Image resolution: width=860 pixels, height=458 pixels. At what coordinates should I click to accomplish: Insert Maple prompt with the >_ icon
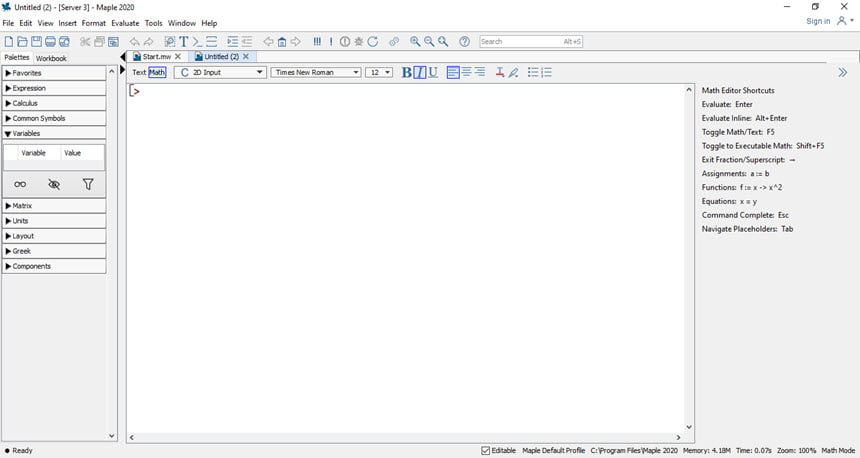coord(197,42)
